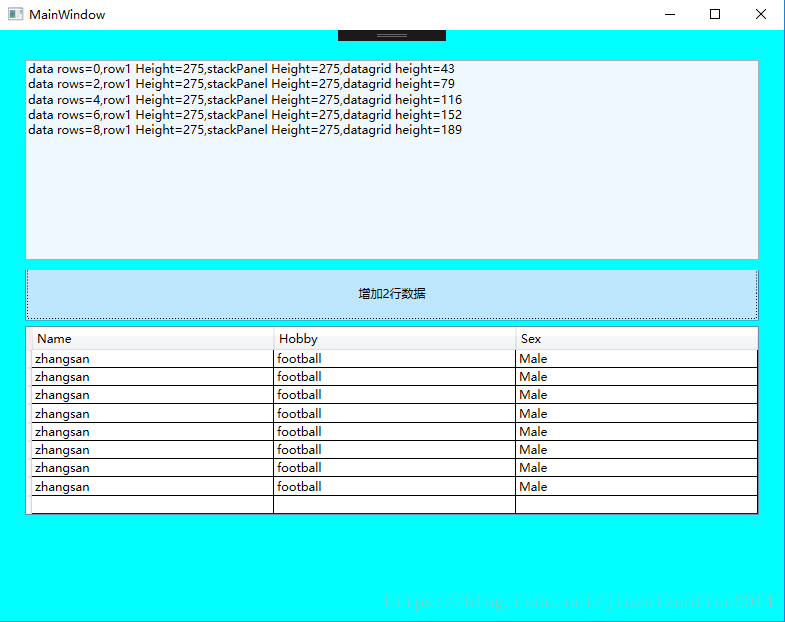The image size is (785, 622).
Task: Click the empty new-row Hobby cell
Action: 395,504
